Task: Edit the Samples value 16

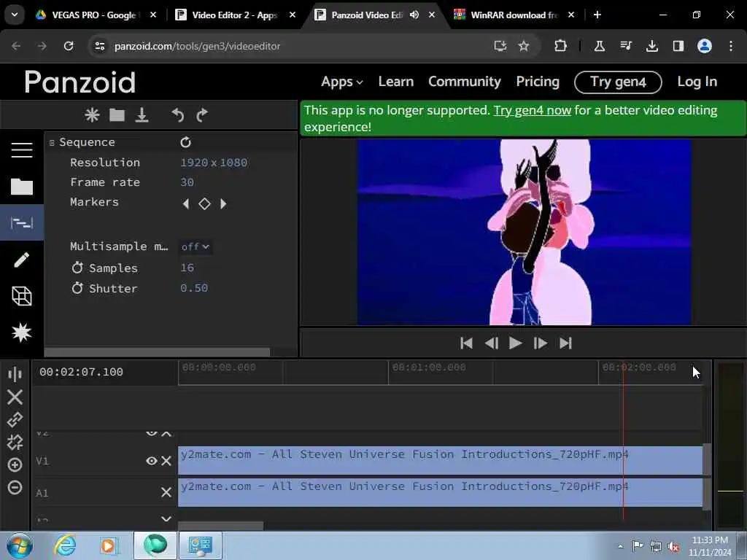Action: coord(187,268)
